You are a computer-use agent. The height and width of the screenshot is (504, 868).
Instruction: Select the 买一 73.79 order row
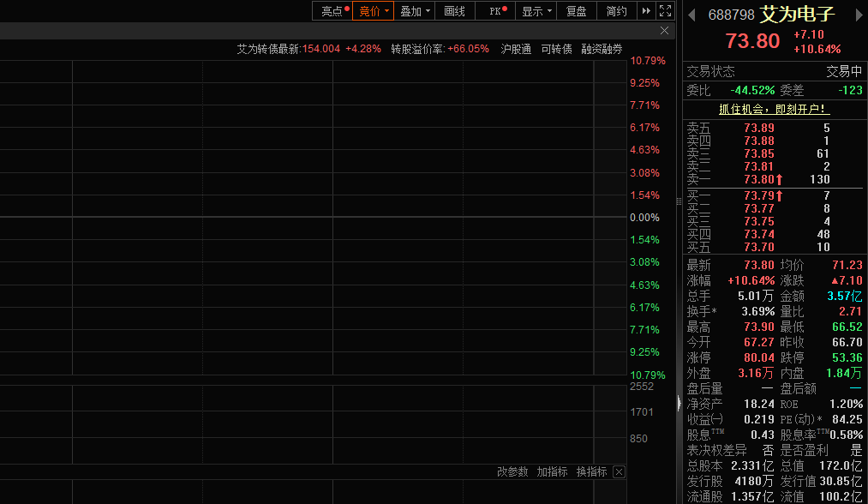point(775,195)
